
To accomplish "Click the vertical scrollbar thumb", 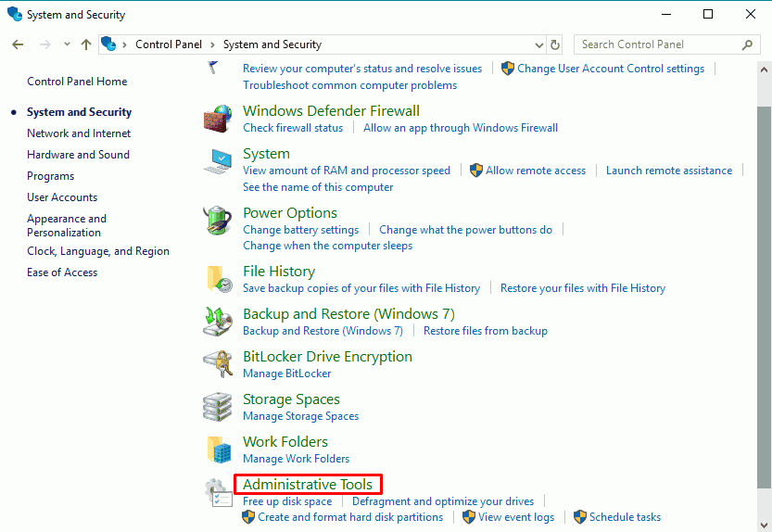I will (764, 298).
